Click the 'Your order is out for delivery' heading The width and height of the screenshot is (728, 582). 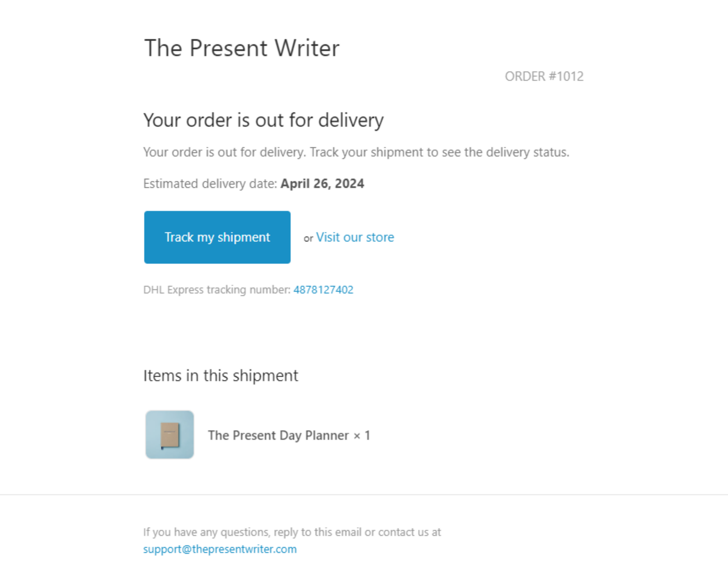click(x=263, y=120)
